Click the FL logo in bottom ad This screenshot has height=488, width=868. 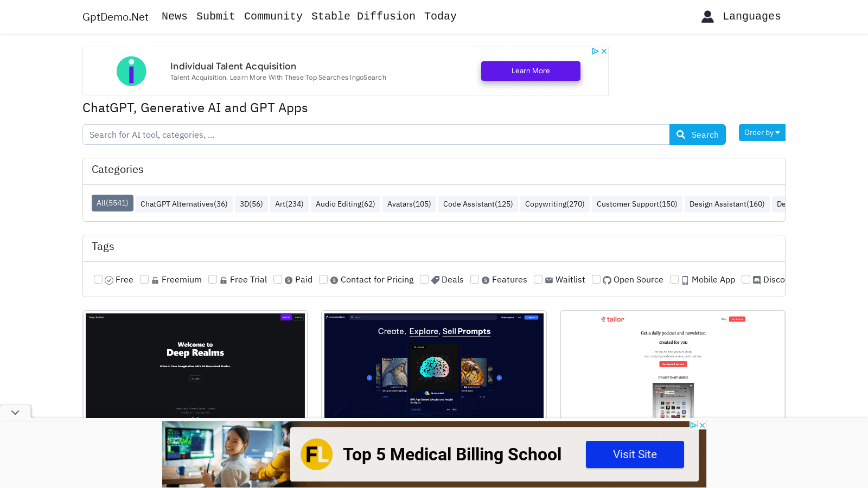317,454
